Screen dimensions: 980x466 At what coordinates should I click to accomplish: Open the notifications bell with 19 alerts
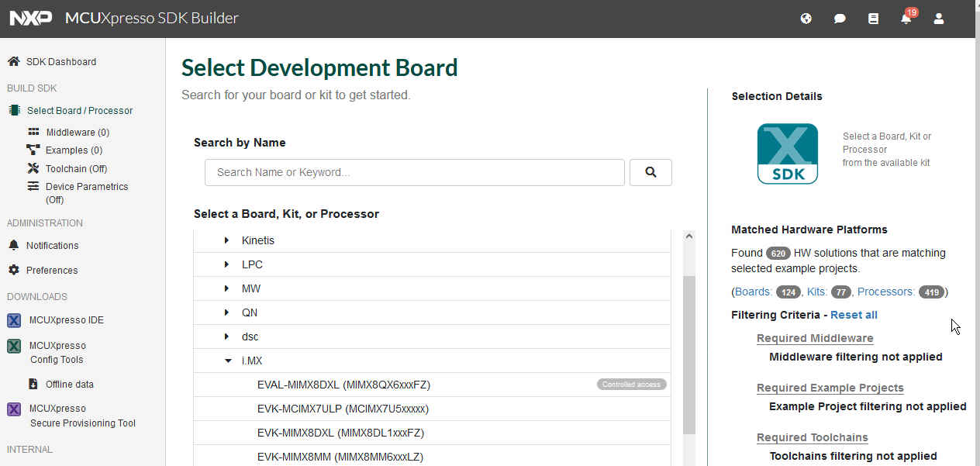point(906,19)
